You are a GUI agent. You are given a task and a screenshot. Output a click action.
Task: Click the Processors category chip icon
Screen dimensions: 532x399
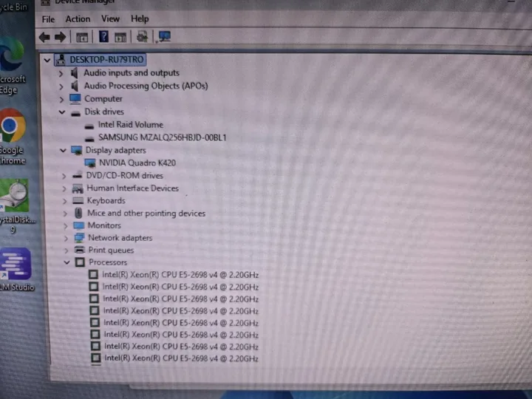click(x=80, y=262)
